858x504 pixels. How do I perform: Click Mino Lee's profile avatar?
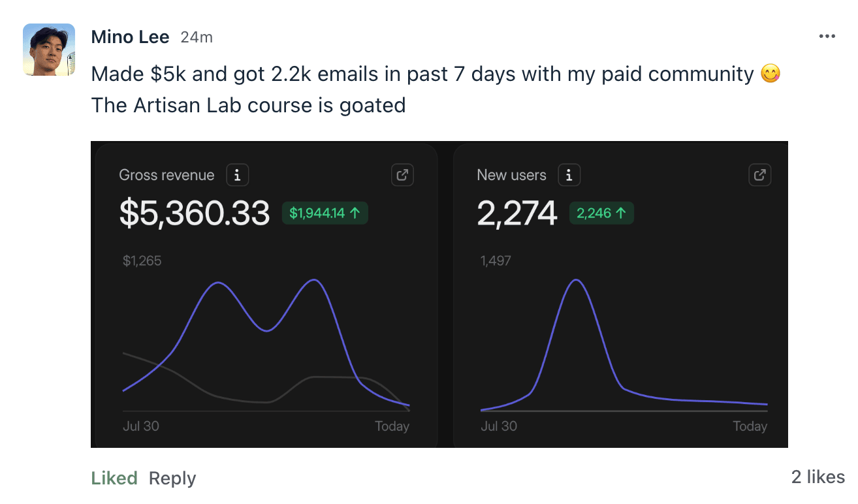pyautogui.click(x=49, y=50)
